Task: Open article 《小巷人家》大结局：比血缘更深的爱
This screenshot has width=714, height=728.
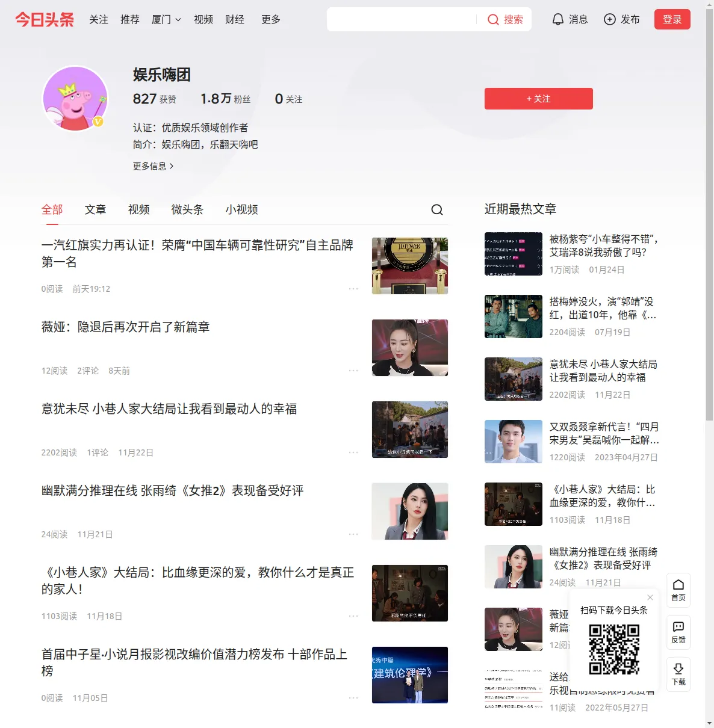Action: [197, 581]
